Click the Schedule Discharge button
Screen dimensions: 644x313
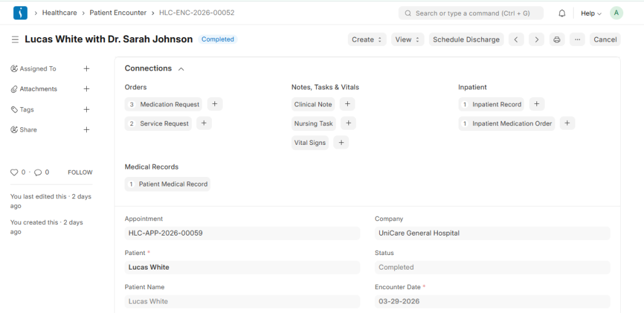click(466, 40)
